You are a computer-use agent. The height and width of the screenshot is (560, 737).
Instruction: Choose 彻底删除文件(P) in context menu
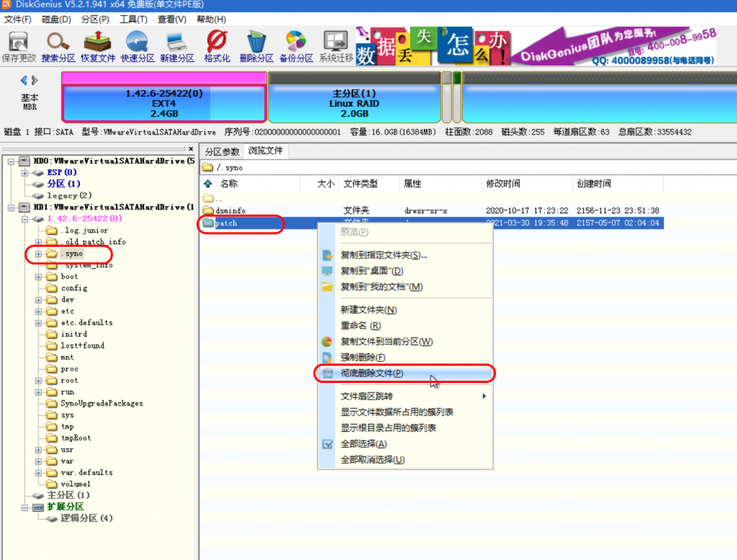[404, 374]
